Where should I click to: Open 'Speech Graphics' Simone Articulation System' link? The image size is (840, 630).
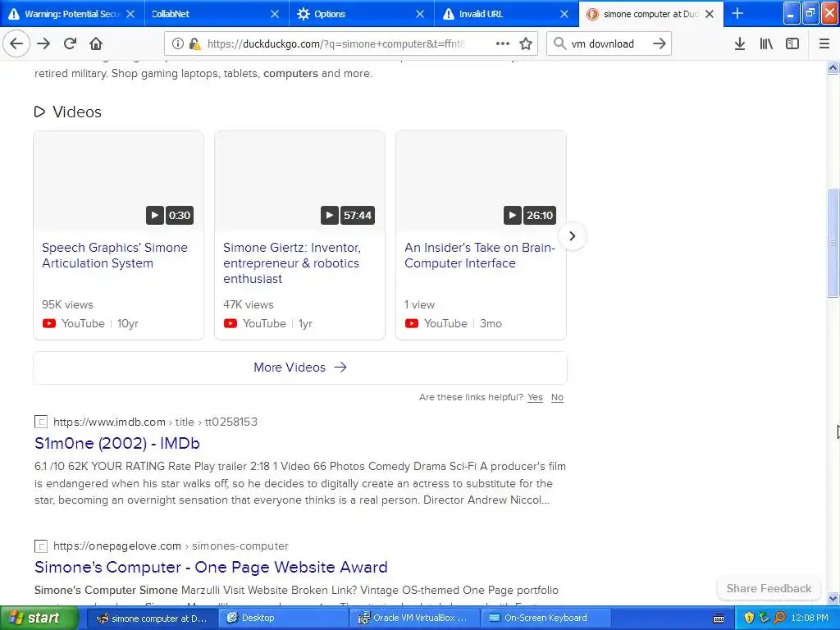click(115, 256)
